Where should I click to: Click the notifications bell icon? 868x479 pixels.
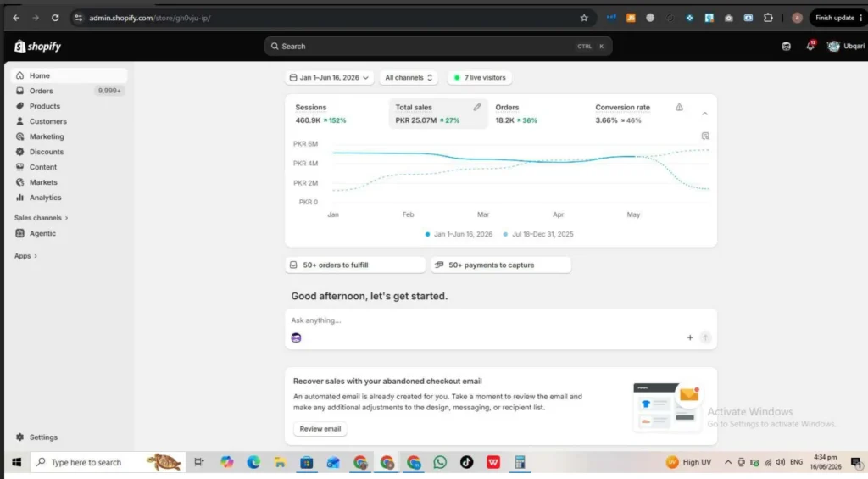[x=810, y=46]
